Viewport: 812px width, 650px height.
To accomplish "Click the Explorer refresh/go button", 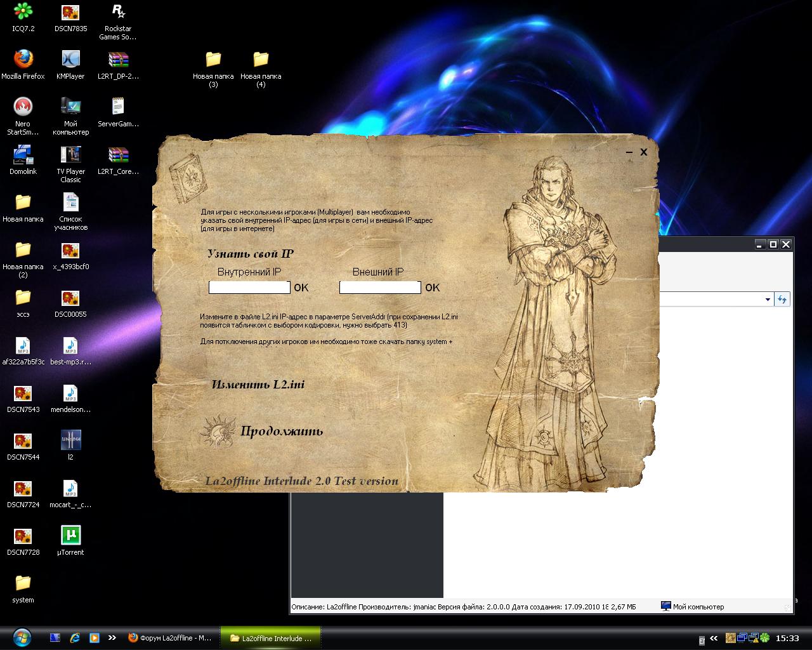I will tap(782, 299).
